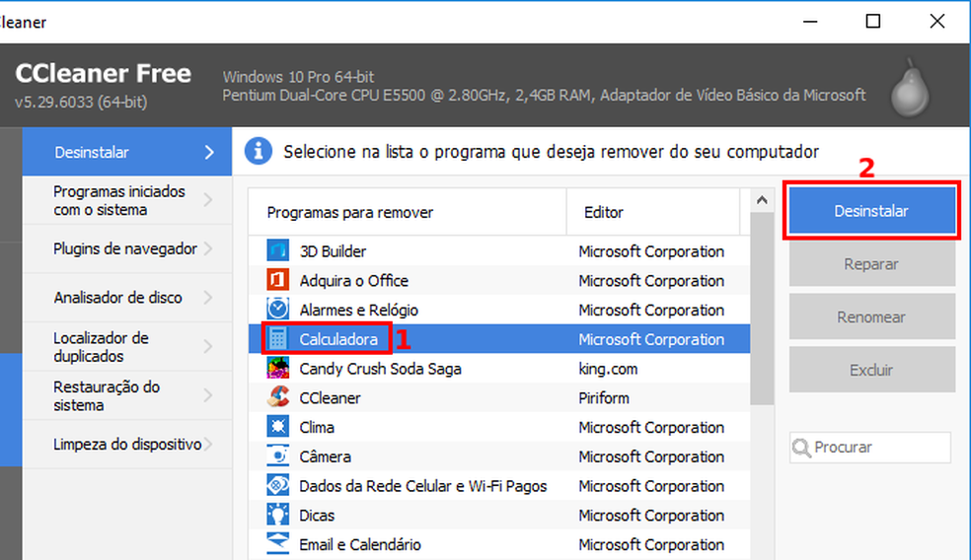This screenshot has width=971, height=560.
Task: Click the Piriform pear logo
Action: pos(910,87)
